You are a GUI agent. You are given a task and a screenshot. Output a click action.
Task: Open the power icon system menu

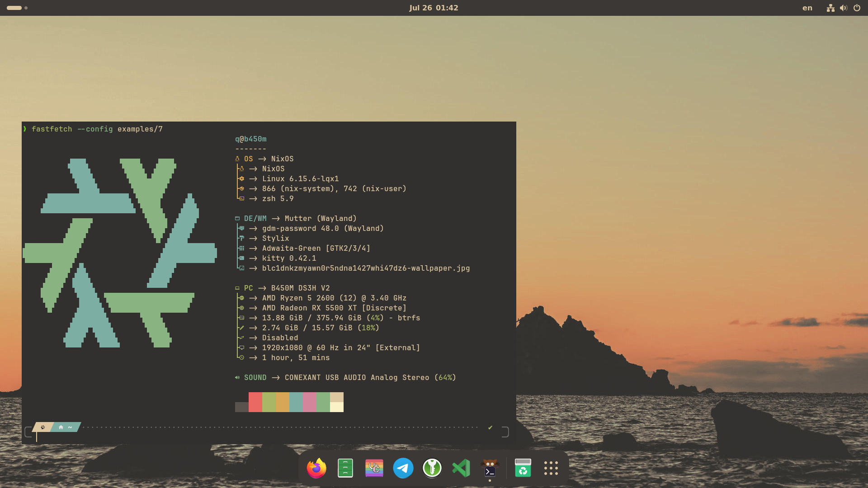pos(857,8)
